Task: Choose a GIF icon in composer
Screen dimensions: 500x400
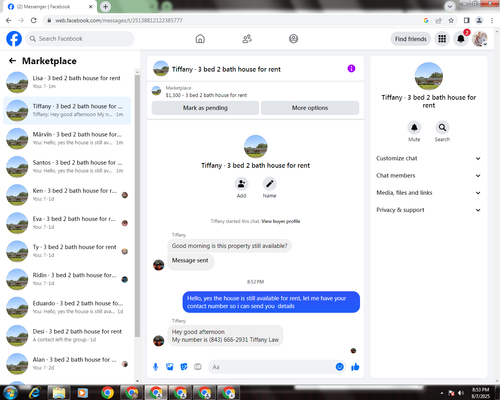Action: tap(198, 367)
